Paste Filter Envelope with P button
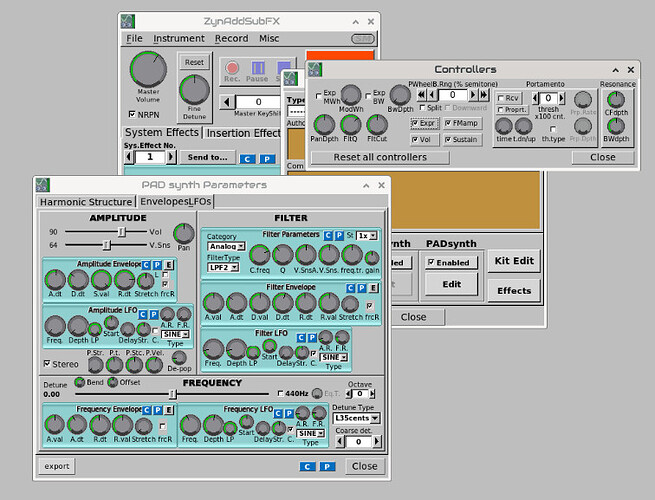The height and width of the screenshot is (500, 655). tap(362, 288)
